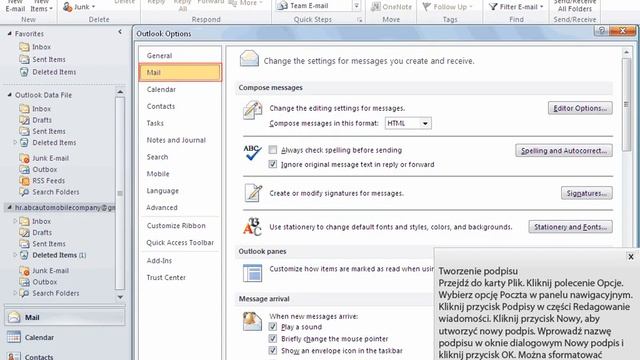Click Deleted Items icon under Favorites

(24, 72)
